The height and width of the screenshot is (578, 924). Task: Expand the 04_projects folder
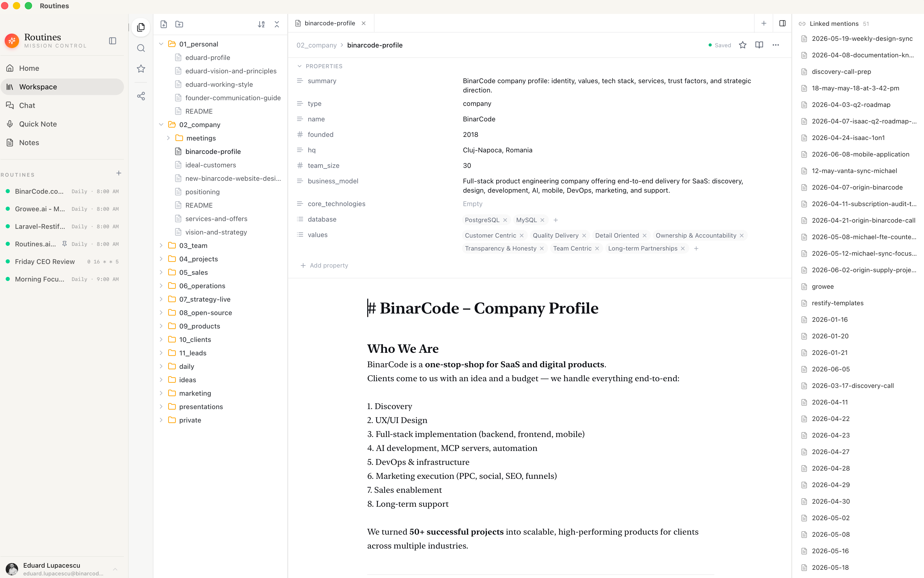[x=161, y=259]
